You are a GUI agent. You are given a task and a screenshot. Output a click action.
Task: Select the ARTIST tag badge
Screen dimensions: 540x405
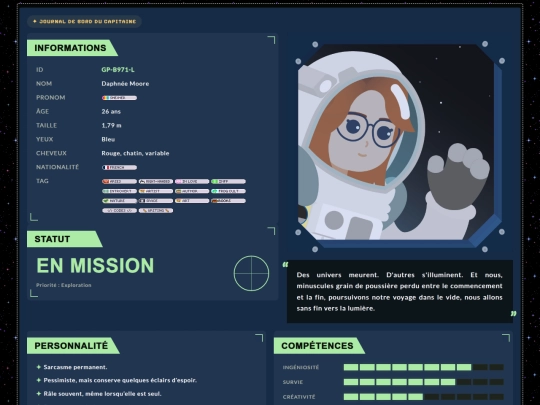click(156, 191)
